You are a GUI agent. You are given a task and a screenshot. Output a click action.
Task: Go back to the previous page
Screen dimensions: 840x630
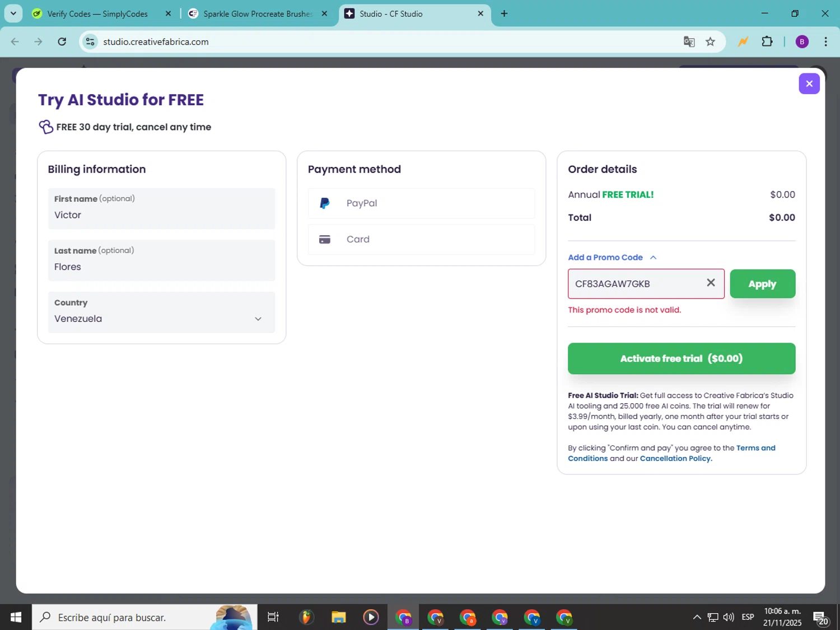click(15, 41)
